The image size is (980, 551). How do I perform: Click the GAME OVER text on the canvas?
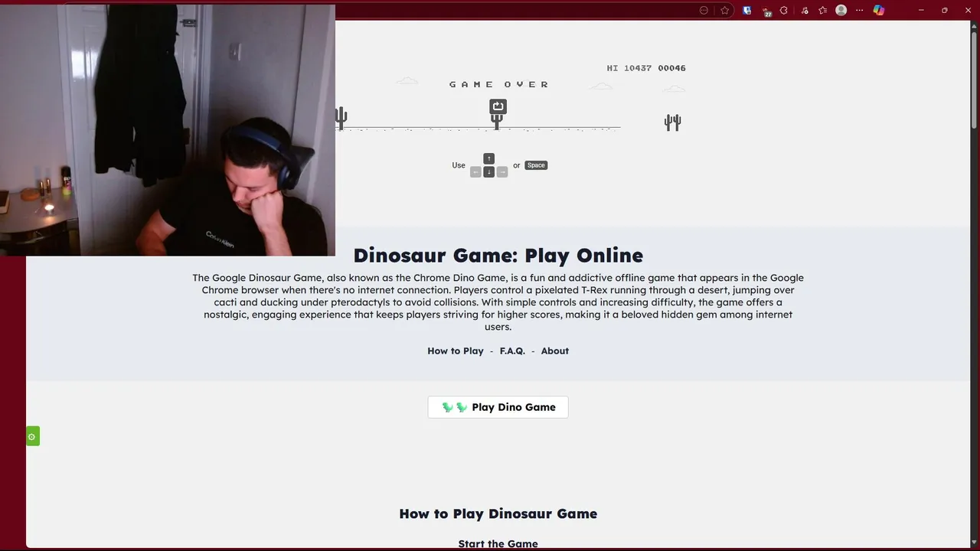(499, 84)
